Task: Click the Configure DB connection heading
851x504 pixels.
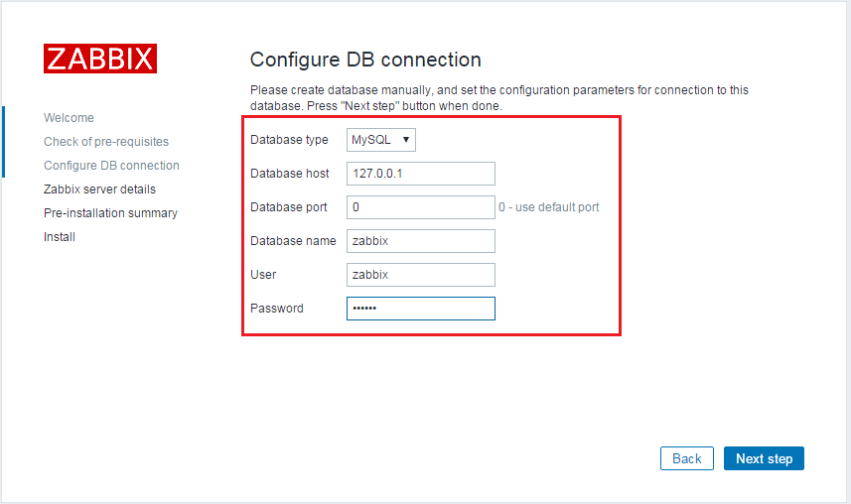Action: click(365, 60)
